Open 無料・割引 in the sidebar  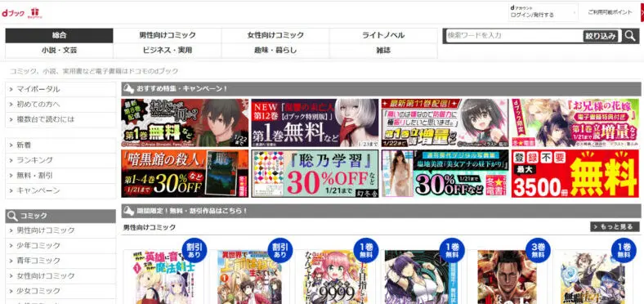(60, 176)
